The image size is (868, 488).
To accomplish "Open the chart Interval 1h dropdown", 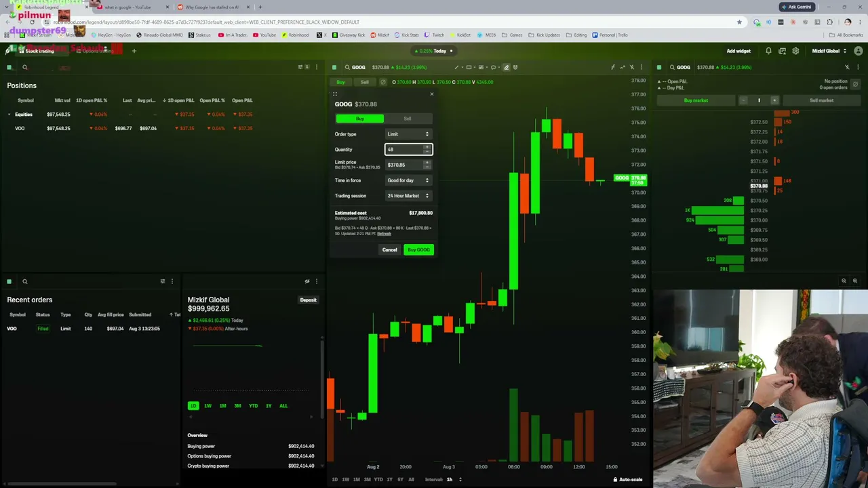I will [454, 479].
